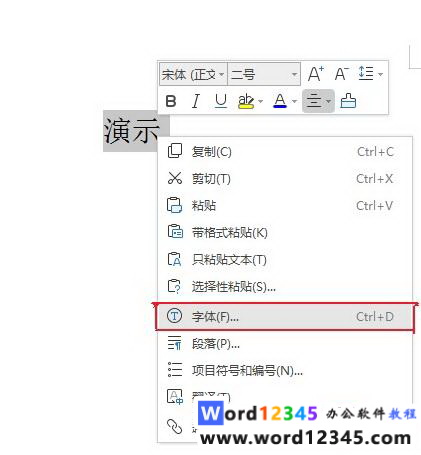Expand the line spacing dropdown arrow
This screenshot has height=455, width=421.
tap(381, 74)
